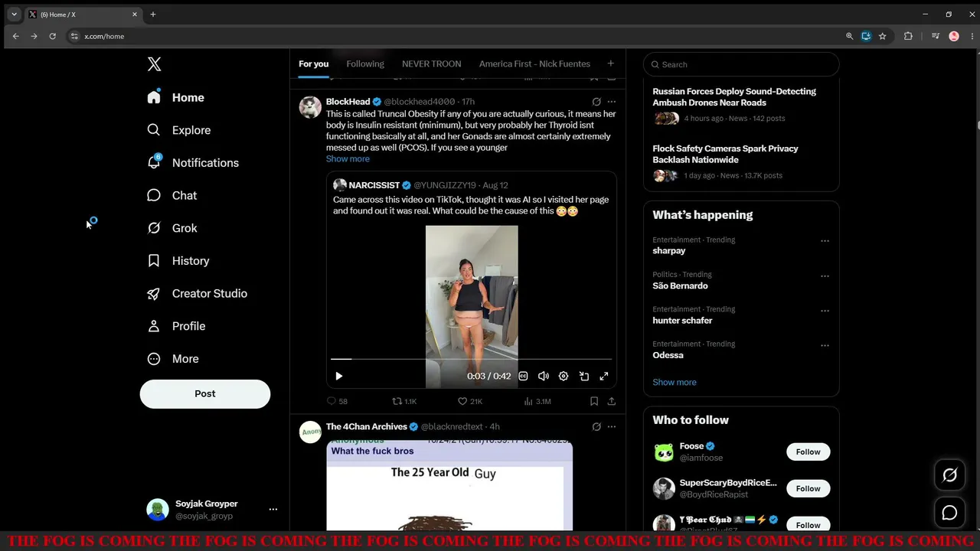Open the image in The 4Chan Archives post
The width and height of the screenshot is (980, 551).
(449, 485)
